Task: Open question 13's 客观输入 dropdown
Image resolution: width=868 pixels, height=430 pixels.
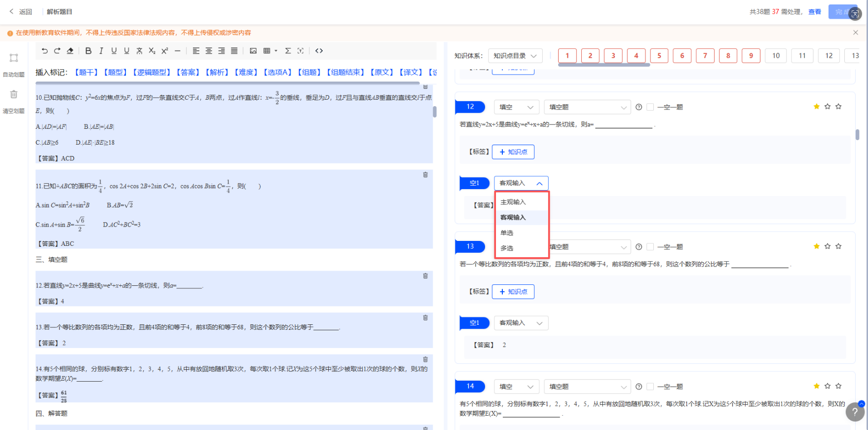Action: point(521,323)
